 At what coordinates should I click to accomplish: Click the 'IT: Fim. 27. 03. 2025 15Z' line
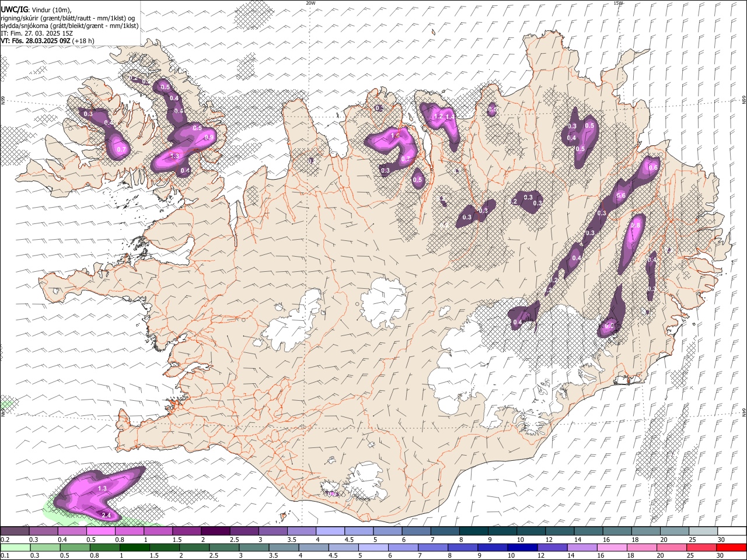pyautogui.click(x=36, y=33)
